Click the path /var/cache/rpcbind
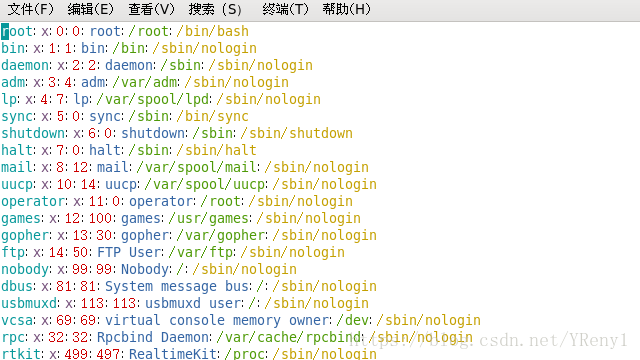Screen dimensions: 640x360 (289, 338)
